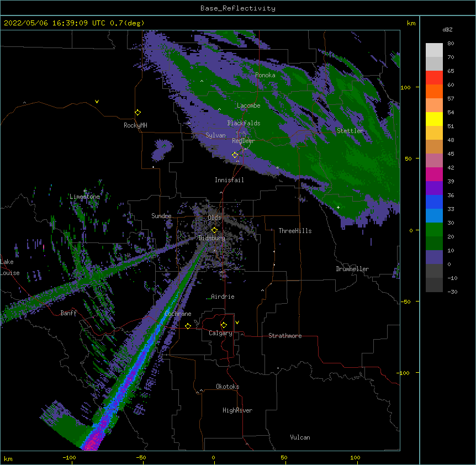Click the yellow diamond marker below RedDeer

point(235,155)
